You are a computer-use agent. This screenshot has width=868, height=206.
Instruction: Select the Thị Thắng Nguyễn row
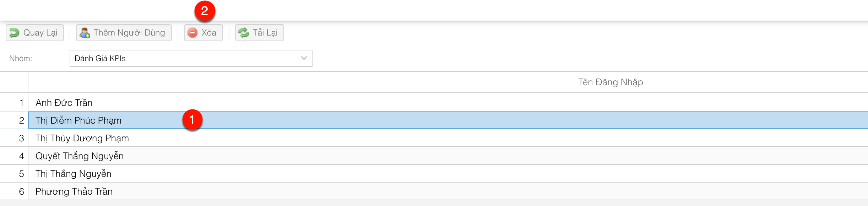(x=74, y=174)
